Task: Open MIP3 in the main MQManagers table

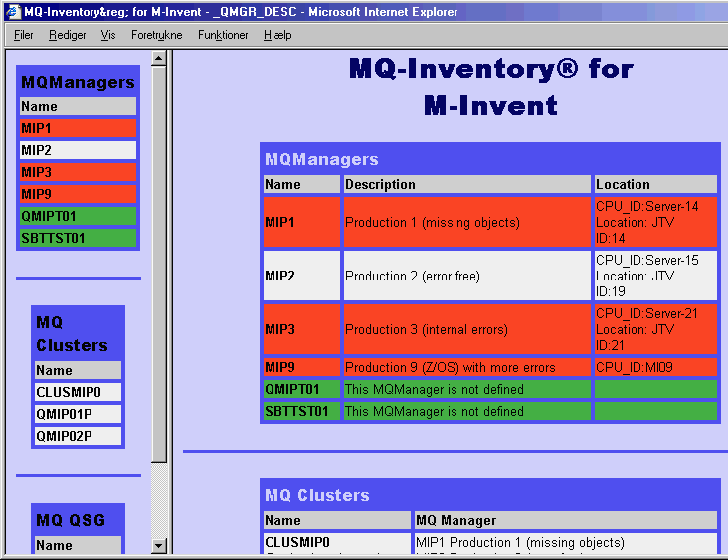Action: [x=301, y=329]
